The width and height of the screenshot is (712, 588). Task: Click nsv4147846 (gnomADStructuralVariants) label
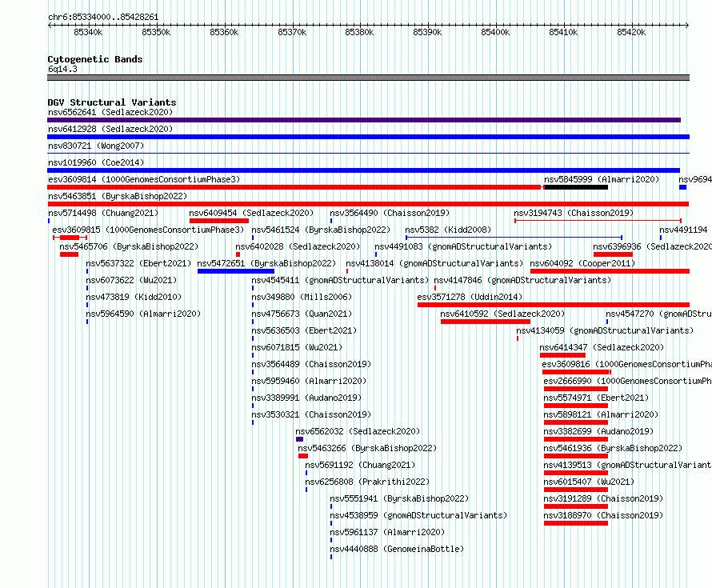click(x=522, y=280)
